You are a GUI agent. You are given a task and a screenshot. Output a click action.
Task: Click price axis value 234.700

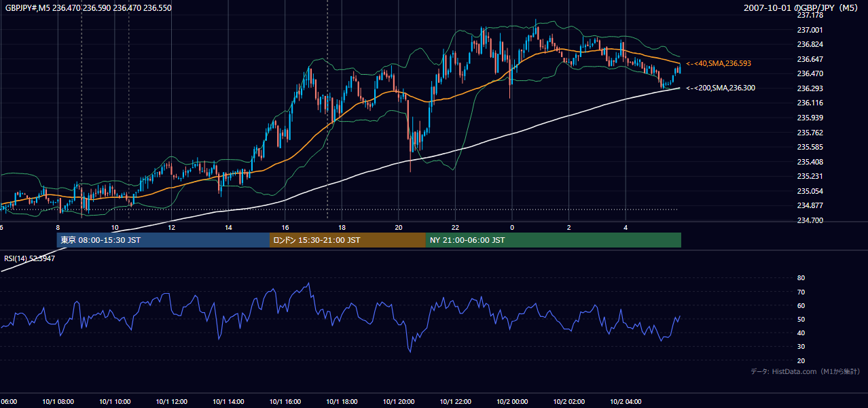point(810,220)
